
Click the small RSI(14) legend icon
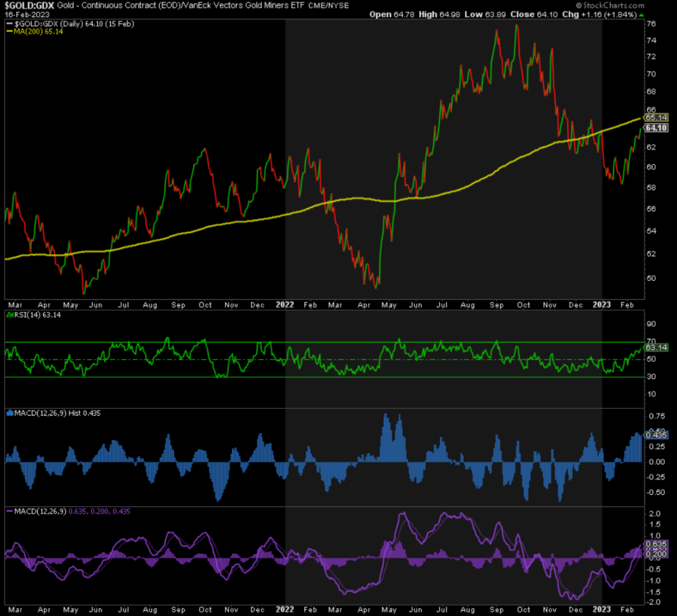point(10,315)
